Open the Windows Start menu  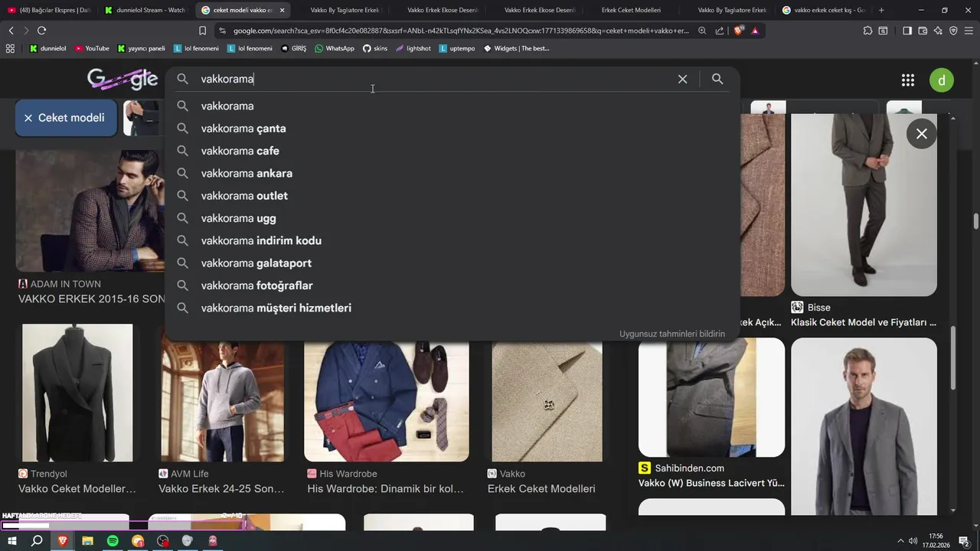(11, 541)
